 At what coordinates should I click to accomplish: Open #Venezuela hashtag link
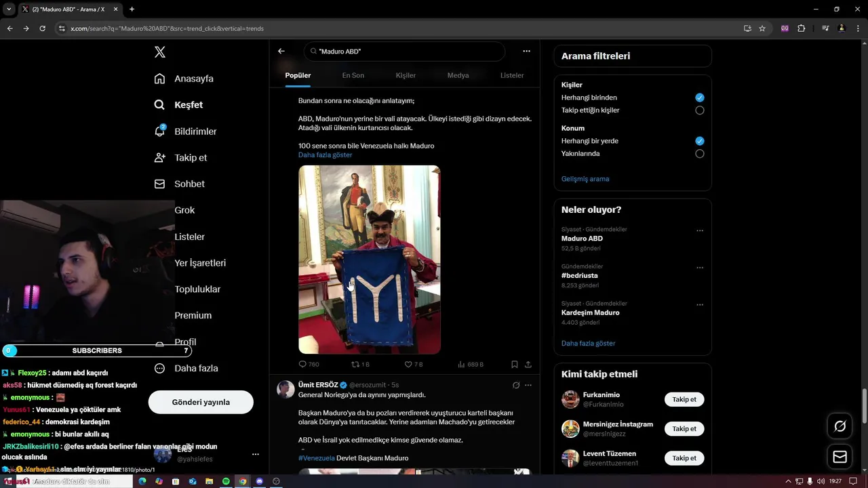point(316,458)
